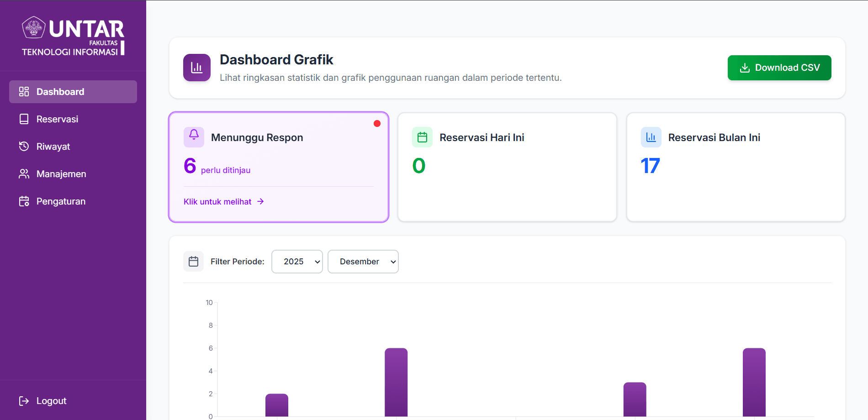Click the first chart bar

[277, 405]
